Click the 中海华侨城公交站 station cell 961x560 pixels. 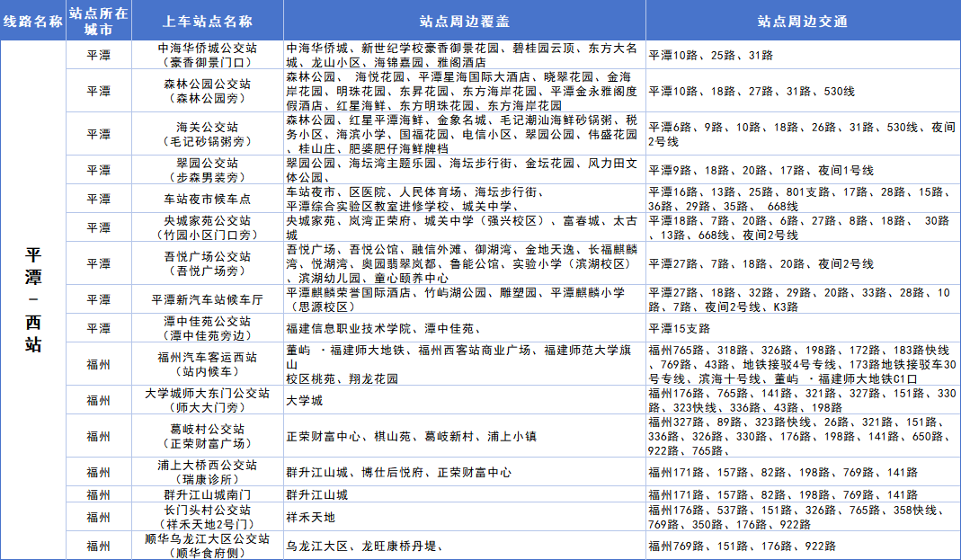click(x=208, y=55)
